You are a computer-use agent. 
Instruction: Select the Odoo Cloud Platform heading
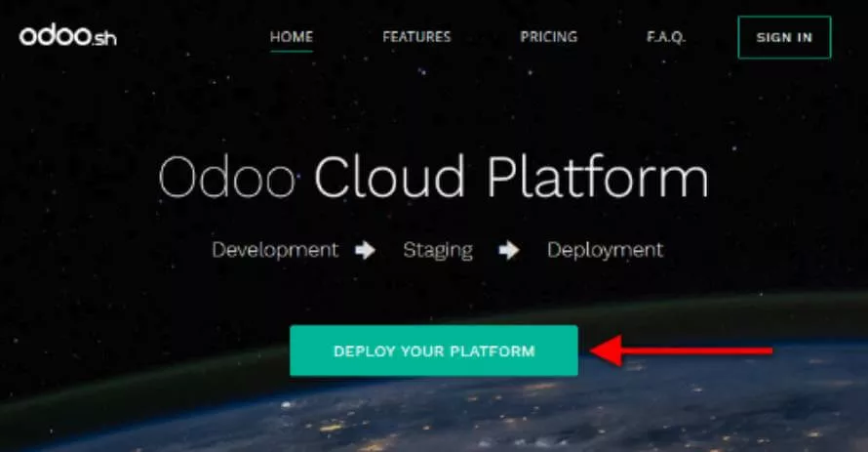coord(433,178)
